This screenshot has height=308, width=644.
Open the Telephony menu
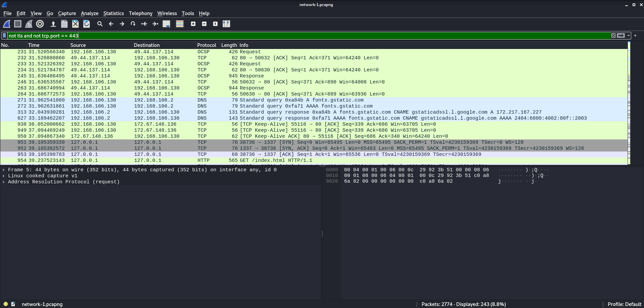pyautogui.click(x=141, y=13)
